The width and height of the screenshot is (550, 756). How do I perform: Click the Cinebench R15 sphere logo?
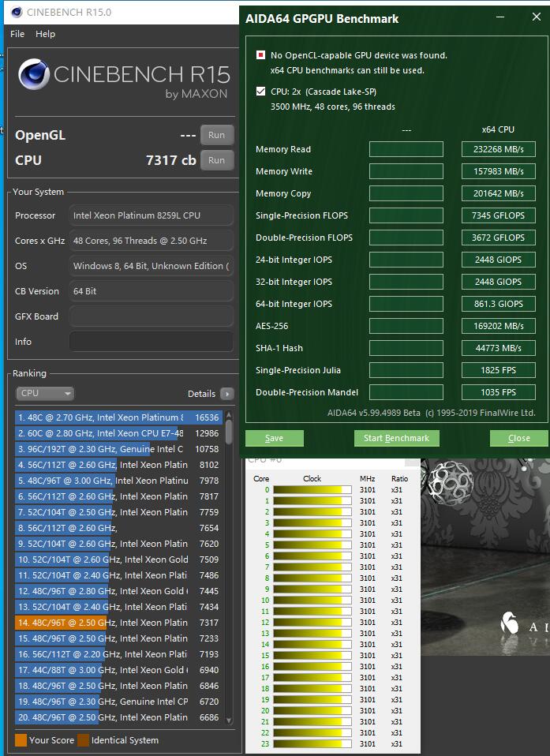tap(34, 73)
